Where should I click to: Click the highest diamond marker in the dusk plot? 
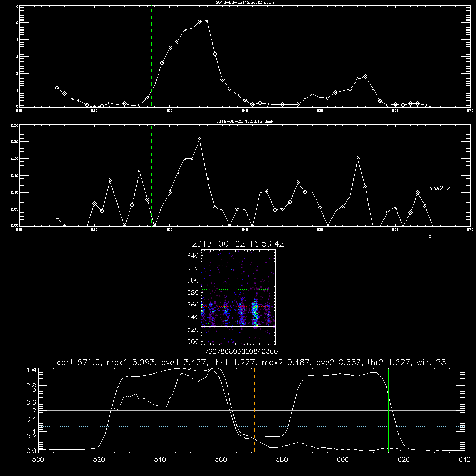pos(199,139)
